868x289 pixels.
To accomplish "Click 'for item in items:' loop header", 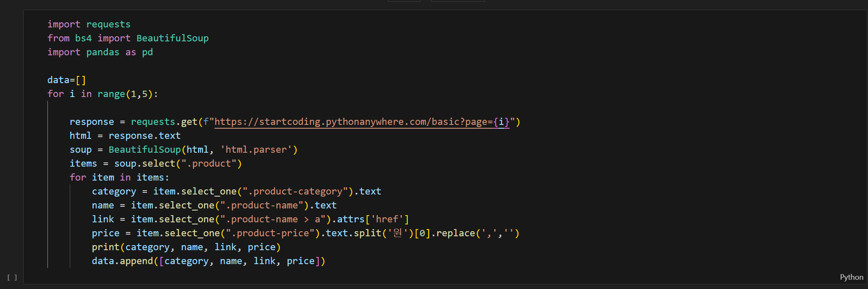I will pyautogui.click(x=119, y=178).
